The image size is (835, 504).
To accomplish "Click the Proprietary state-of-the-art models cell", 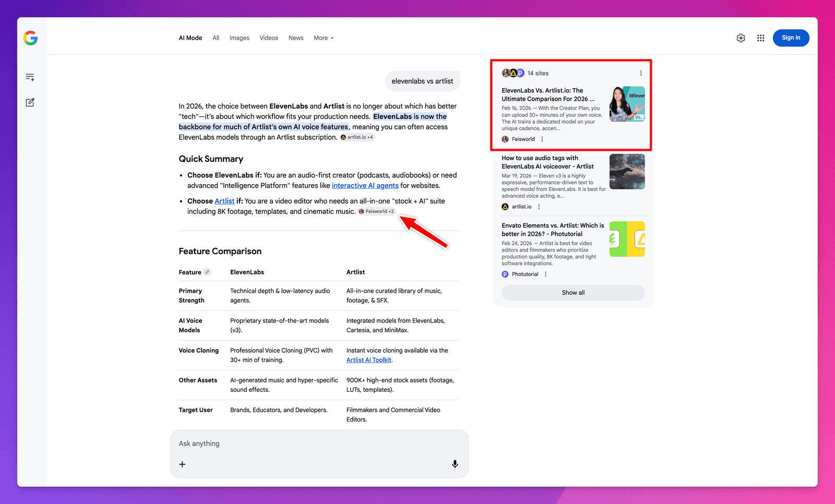I will pyautogui.click(x=280, y=326).
